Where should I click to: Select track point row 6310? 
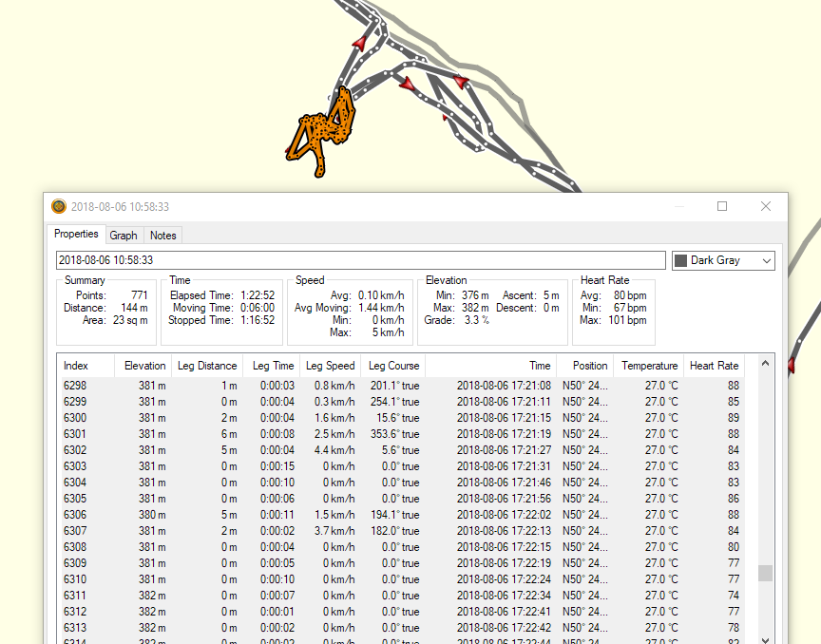[402, 579]
